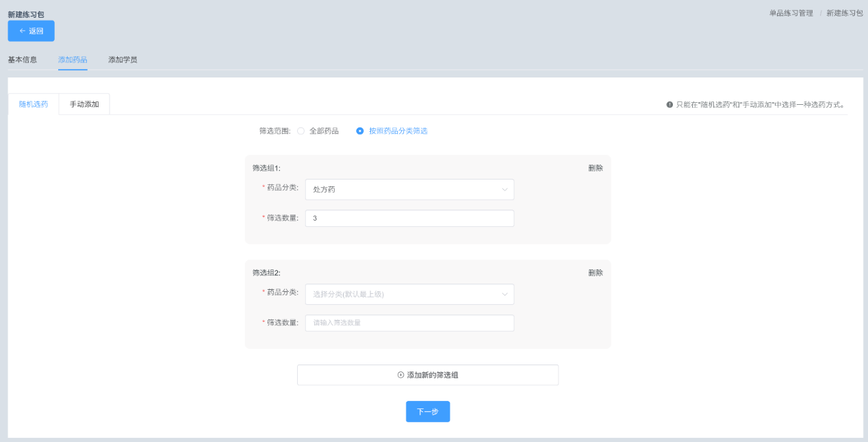Click the 新建练习包 breadcrumb item
The height and width of the screenshot is (442, 868).
845,13
